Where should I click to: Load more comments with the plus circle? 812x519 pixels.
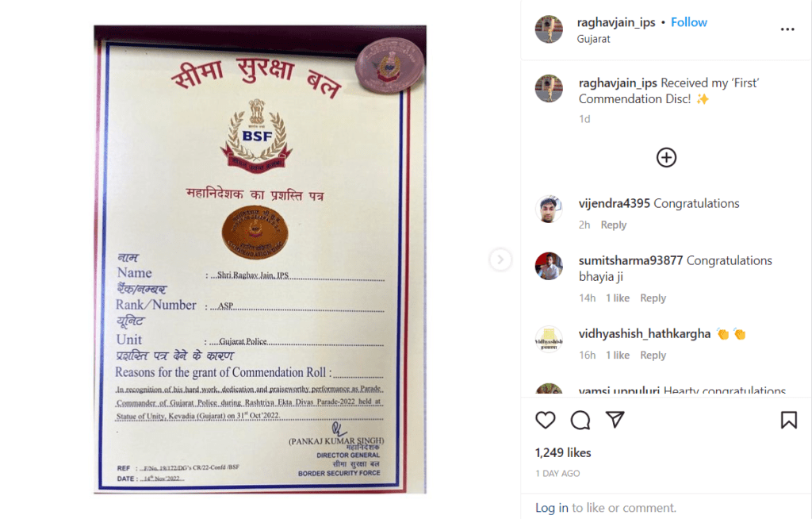tap(666, 158)
